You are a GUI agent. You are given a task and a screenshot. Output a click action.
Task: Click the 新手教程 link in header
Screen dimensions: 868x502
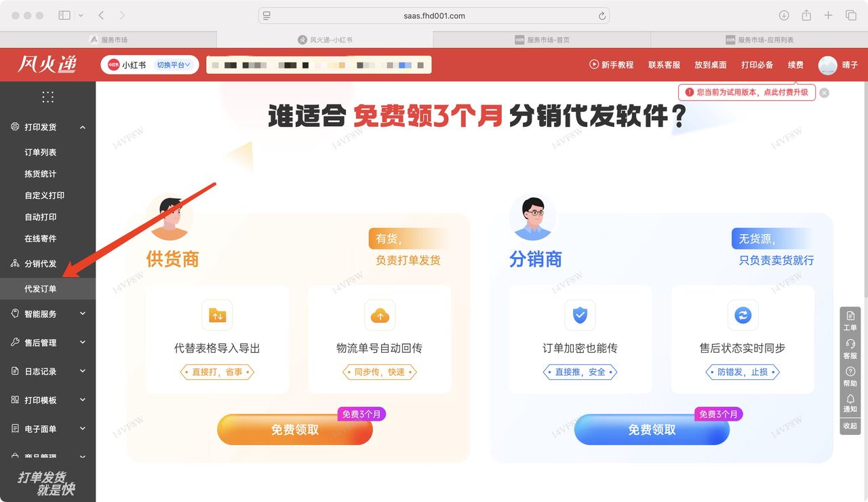[x=612, y=64]
